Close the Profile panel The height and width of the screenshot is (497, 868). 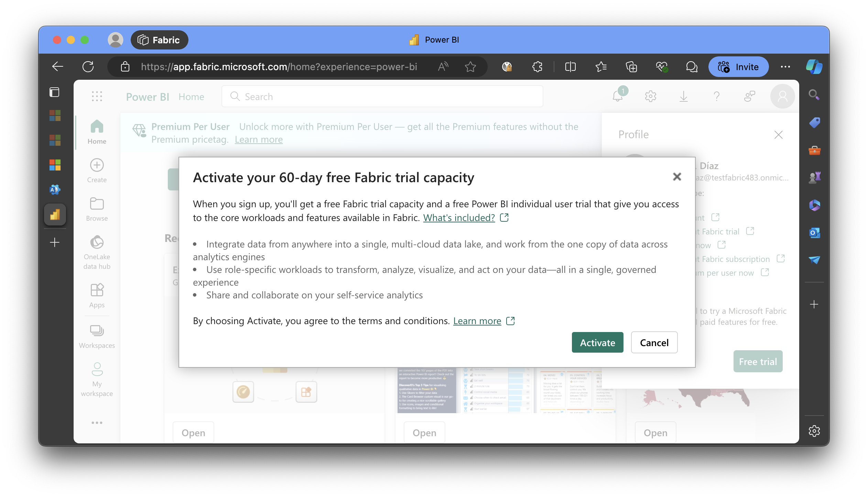coord(778,135)
